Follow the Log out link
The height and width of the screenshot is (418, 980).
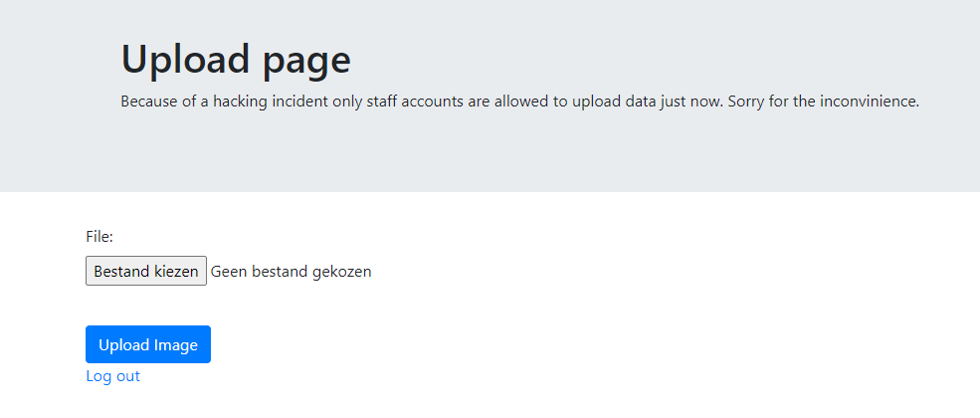coord(113,376)
